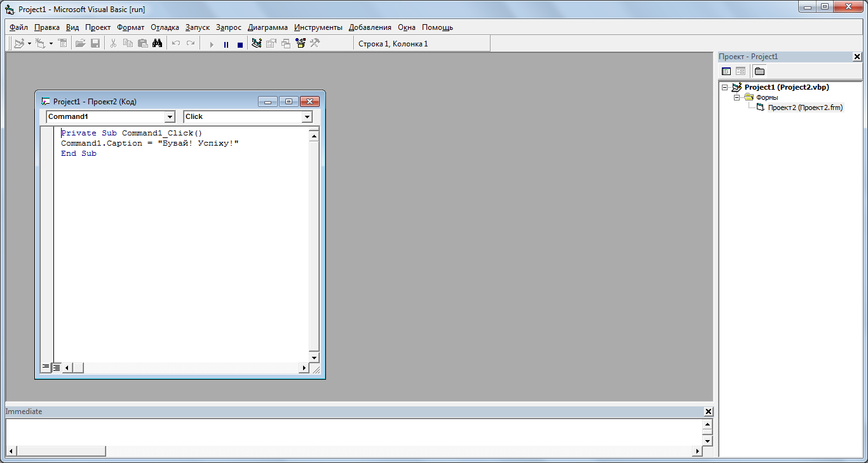868x463 pixels.
Task: Collapse the Project1 (Project2.vbp) tree node
Action: tap(725, 88)
